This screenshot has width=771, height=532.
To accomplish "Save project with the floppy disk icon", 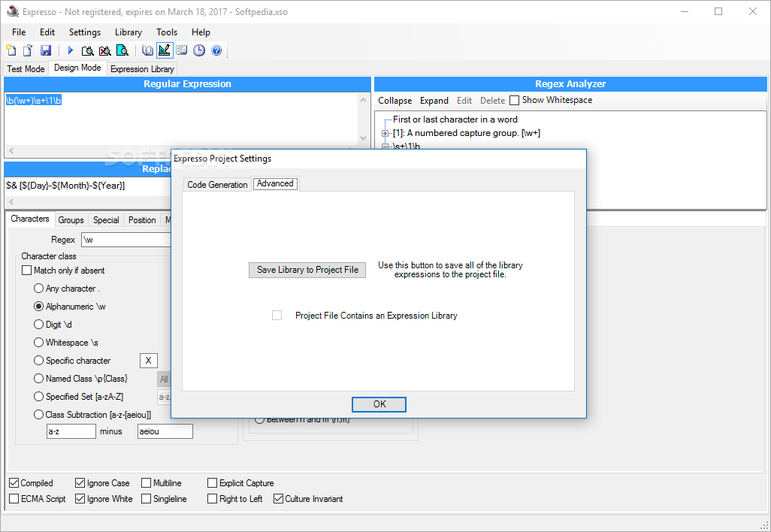I will click(46, 50).
